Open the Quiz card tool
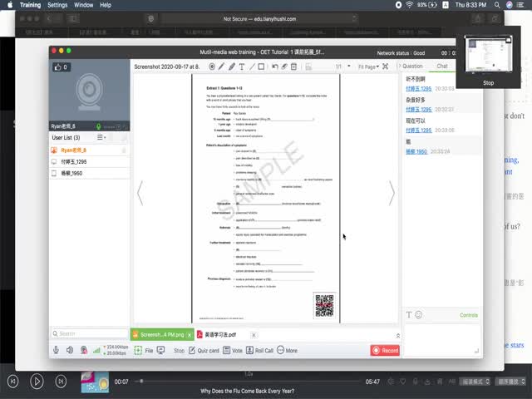 tap(204, 351)
